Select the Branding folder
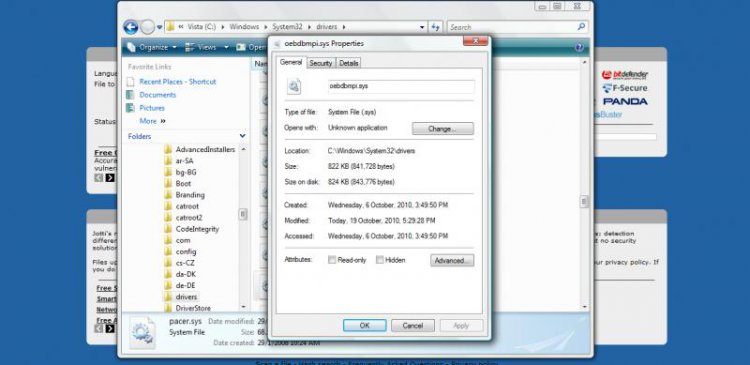The width and height of the screenshot is (750, 365). (x=190, y=195)
